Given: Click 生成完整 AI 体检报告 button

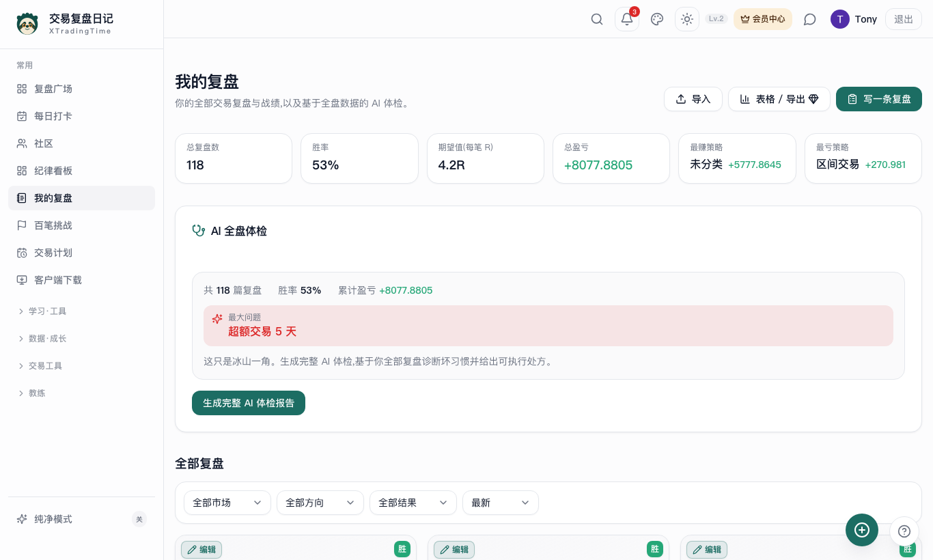Looking at the screenshot, I should [249, 403].
